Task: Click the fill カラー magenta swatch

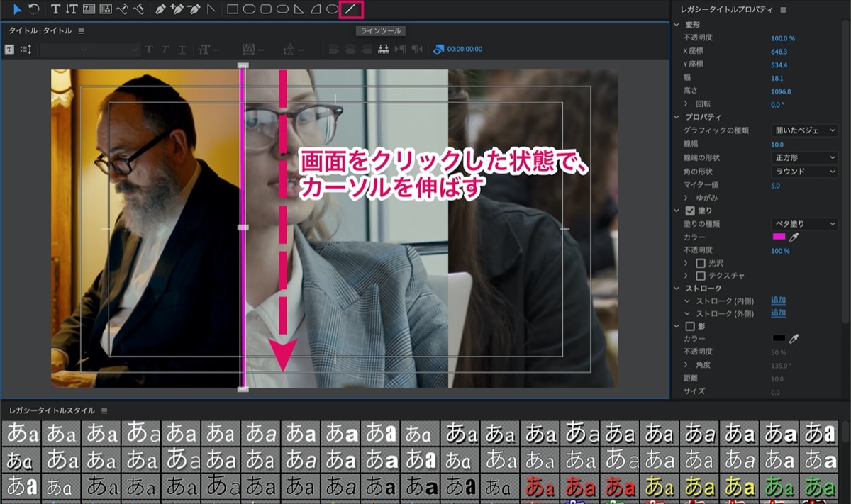Action: point(779,237)
